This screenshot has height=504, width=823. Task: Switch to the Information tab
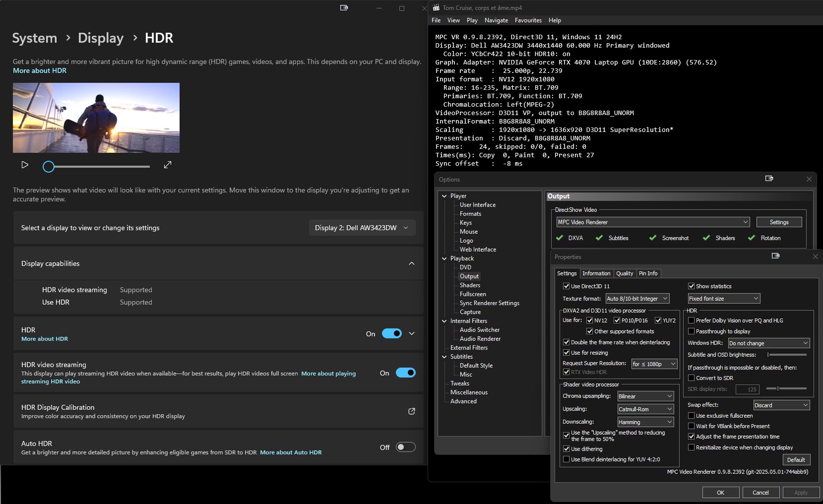coord(596,273)
